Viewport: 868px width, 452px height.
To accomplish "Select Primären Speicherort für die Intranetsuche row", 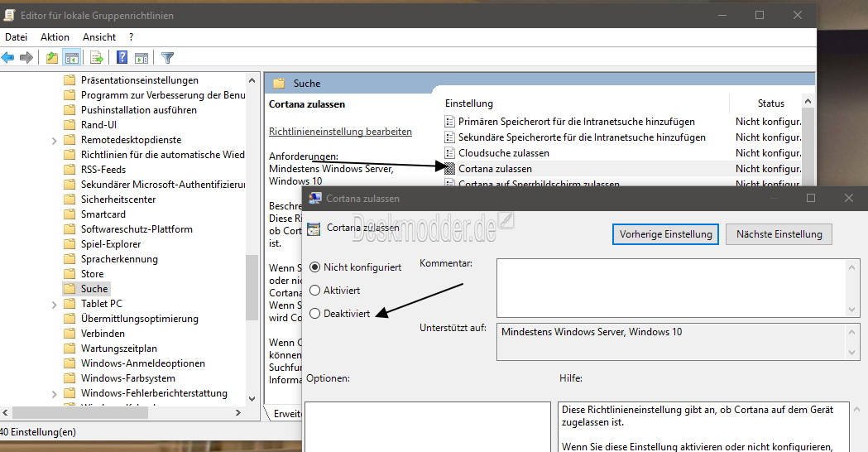I will (622, 122).
